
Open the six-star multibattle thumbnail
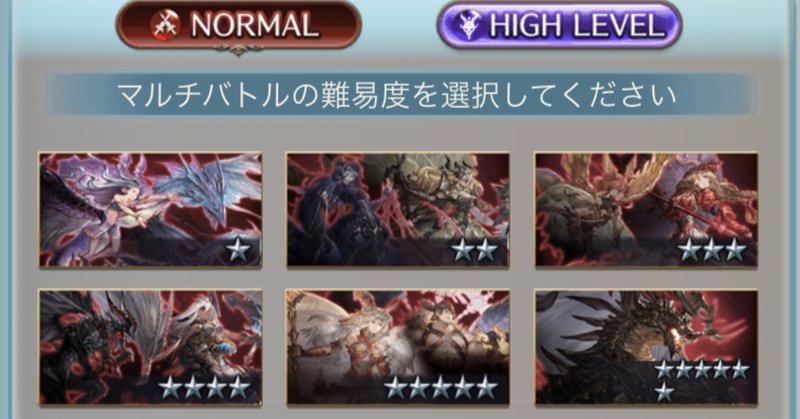pos(646,348)
